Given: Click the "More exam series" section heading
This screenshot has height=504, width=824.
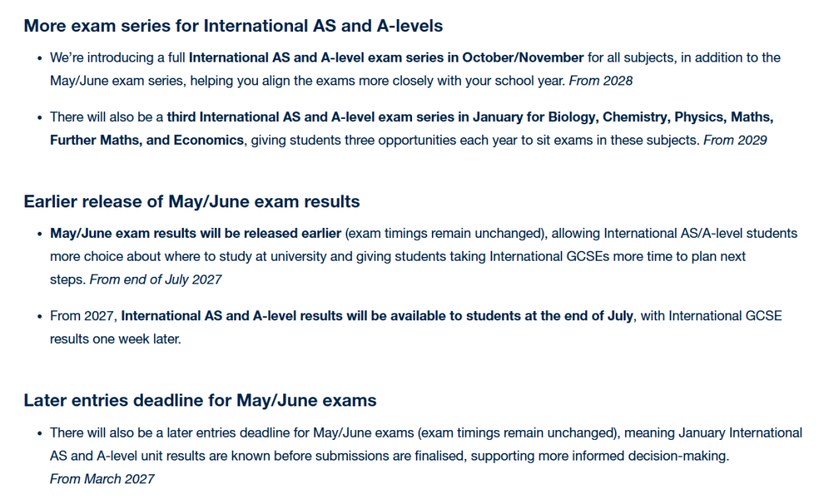Looking at the screenshot, I should (x=233, y=26).
